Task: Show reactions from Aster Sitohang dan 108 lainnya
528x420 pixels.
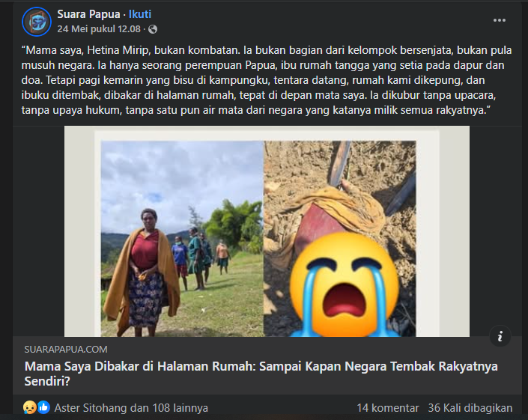Action: pos(131,408)
